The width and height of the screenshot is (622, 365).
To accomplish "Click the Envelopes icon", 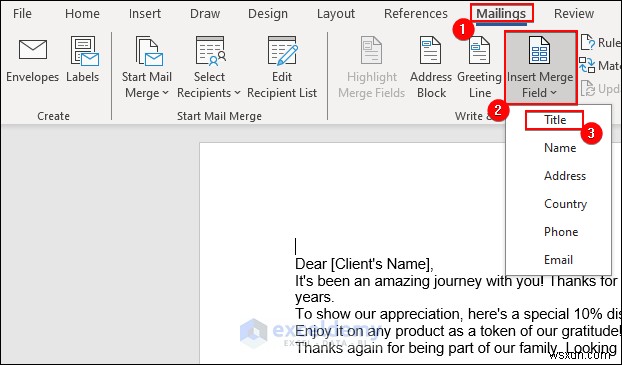I will (33, 50).
